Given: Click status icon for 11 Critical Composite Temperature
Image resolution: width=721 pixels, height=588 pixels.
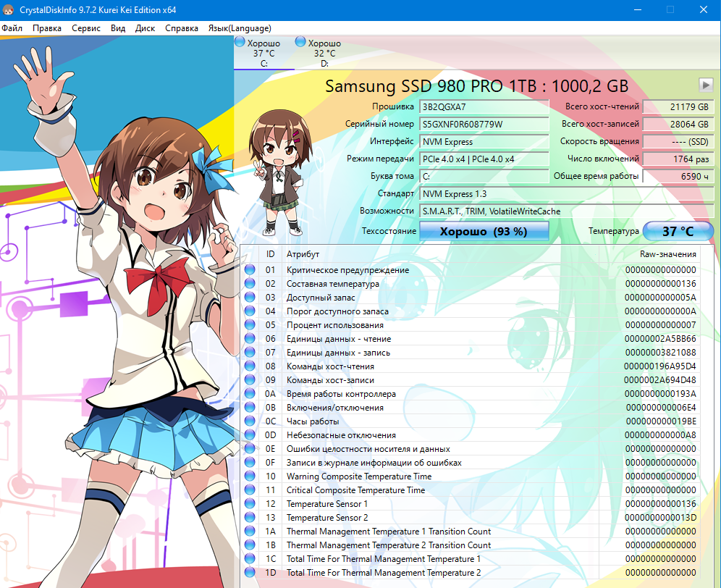Looking at the screenshot, I should tap(250, 490).
